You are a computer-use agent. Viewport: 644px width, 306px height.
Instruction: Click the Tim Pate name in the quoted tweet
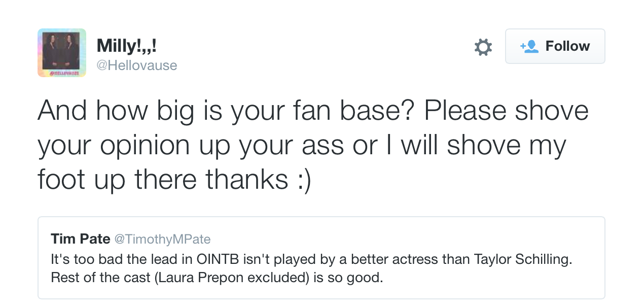[x=81, y=239]
